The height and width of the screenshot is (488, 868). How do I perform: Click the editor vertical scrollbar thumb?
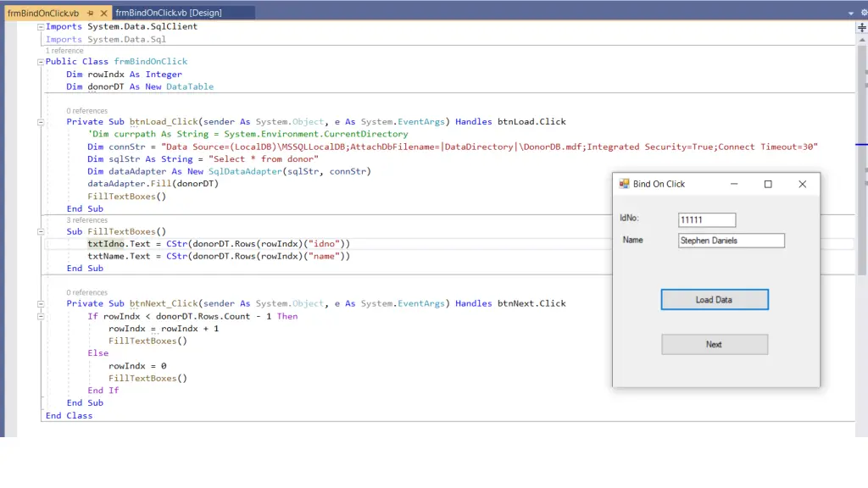tap(862, 160)
